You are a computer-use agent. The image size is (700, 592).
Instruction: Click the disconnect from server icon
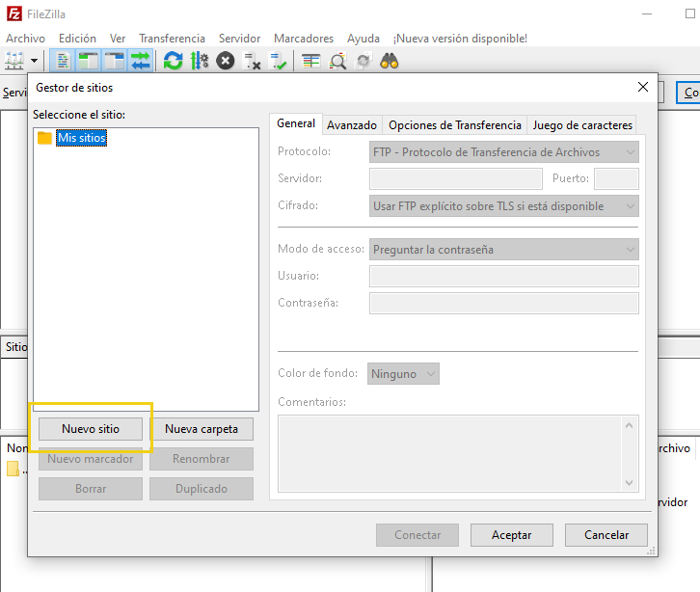[x=252, y=61]
